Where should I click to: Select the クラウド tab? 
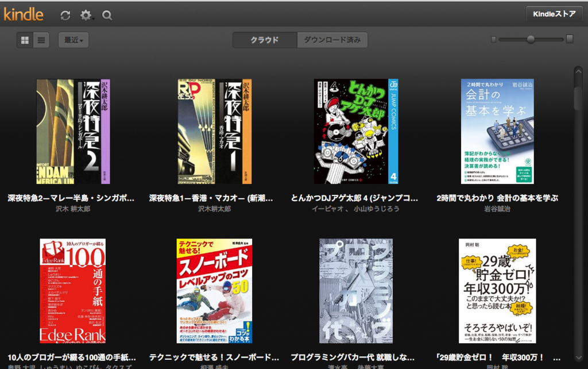click(265, 40)
